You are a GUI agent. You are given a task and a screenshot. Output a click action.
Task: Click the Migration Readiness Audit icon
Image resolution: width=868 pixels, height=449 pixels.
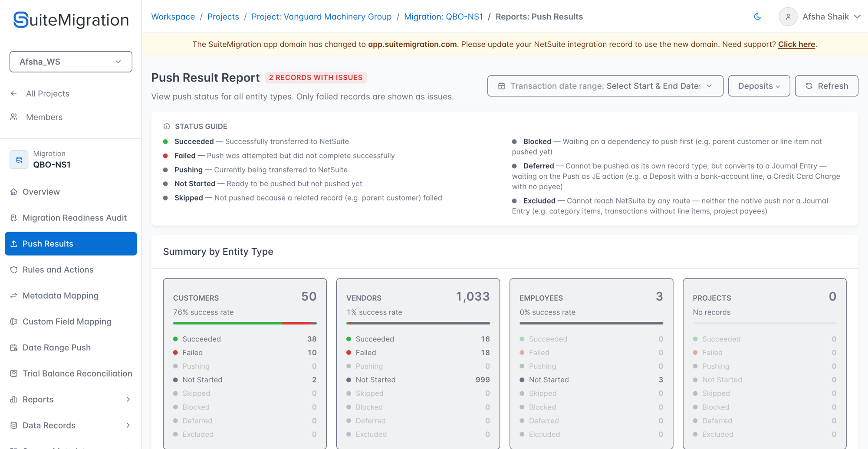pyautogui.click(x=14, y=218)
